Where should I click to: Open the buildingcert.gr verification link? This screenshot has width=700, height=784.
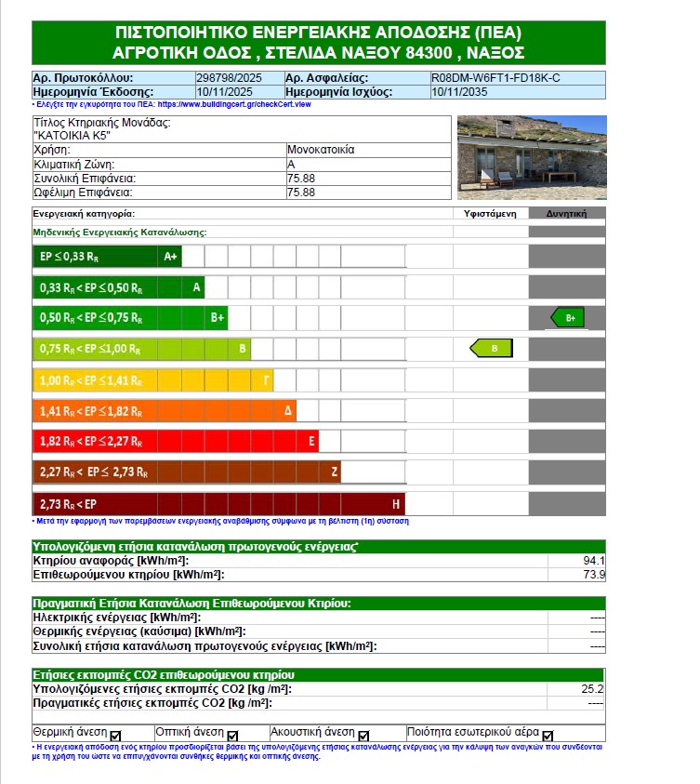point(232,105)
